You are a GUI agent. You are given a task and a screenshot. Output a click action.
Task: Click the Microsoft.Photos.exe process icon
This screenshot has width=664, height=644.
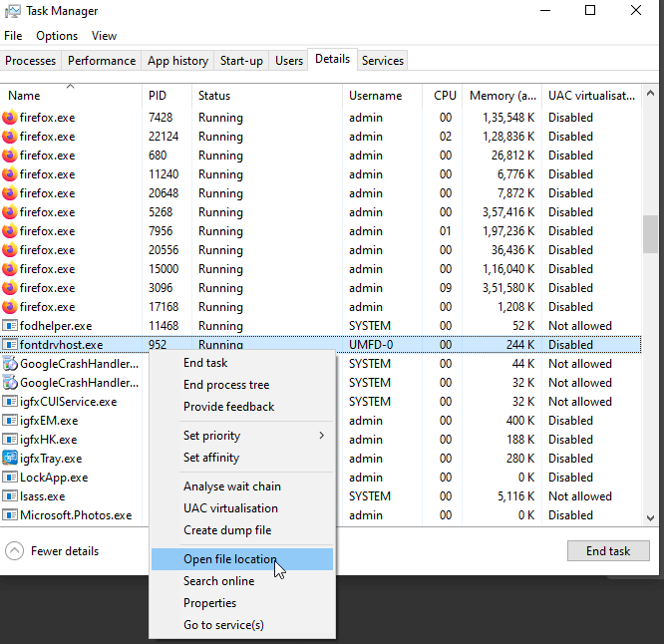click(10, 515)
